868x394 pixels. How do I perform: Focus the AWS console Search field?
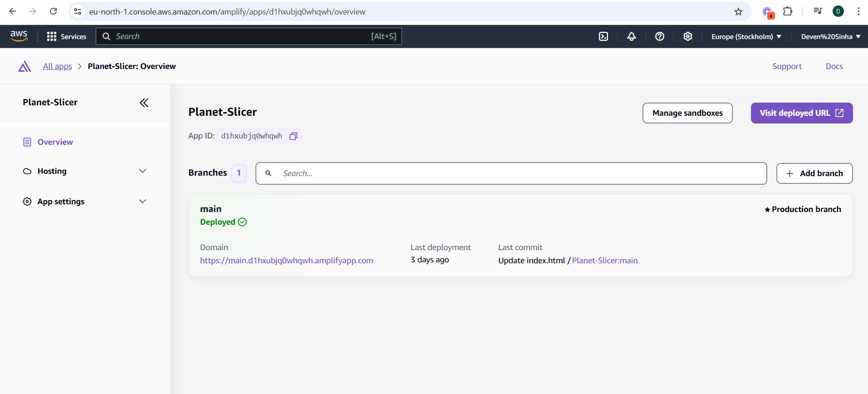[x=249, y=36]
